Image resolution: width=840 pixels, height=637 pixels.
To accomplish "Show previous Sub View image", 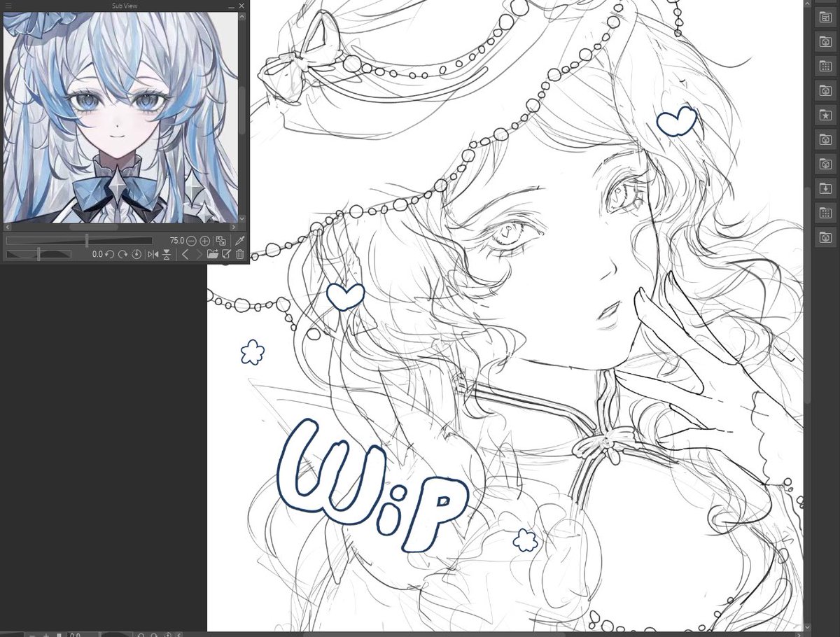I will [x=185, y=254].
